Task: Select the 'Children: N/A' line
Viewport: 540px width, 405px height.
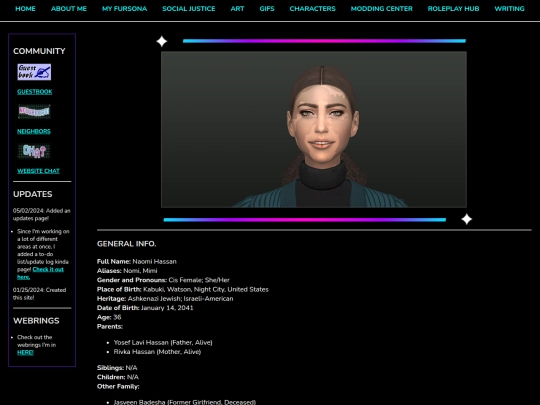Action: 118,377
